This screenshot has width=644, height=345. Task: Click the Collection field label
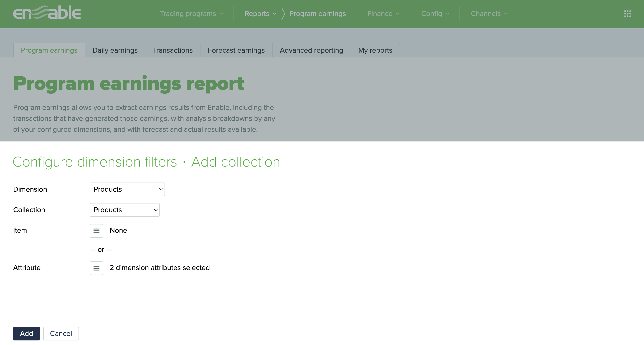29,210
